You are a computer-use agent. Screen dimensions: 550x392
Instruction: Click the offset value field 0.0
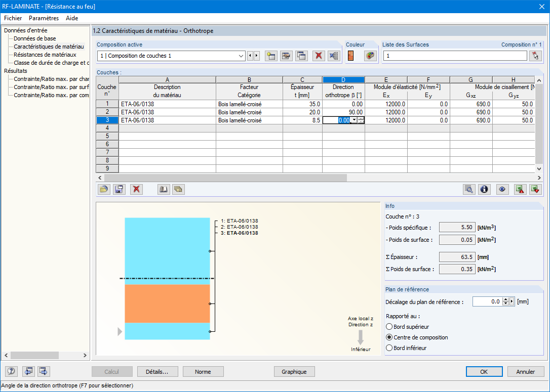coord(487,301)
